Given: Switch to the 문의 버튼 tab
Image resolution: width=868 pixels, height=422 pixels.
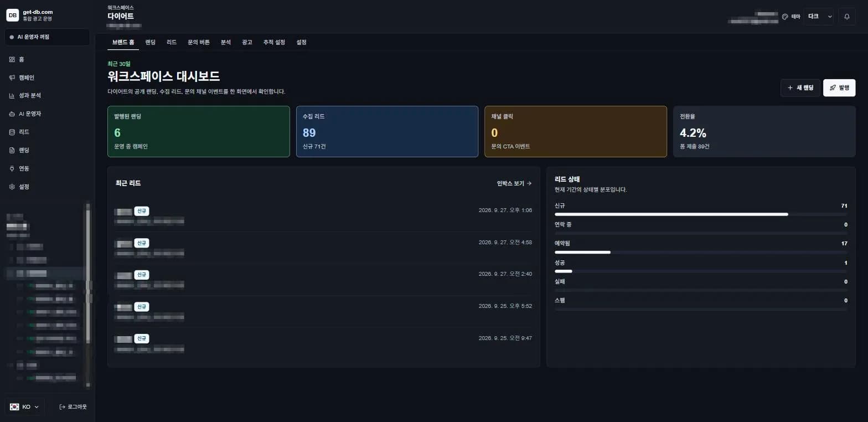Looking at the screenshot, I should 199,42.
